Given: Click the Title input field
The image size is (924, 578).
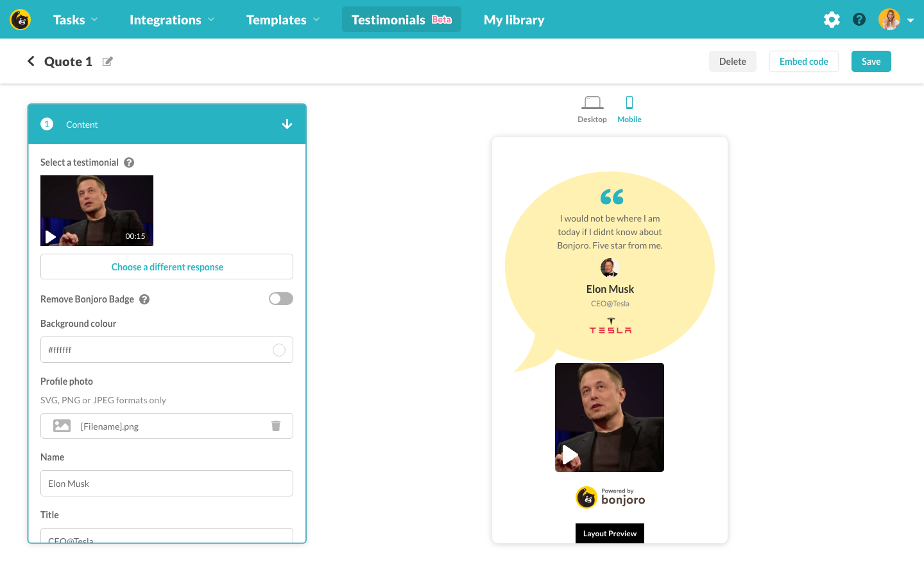Looking at the screenshot, I should click(x=167, y=536).
